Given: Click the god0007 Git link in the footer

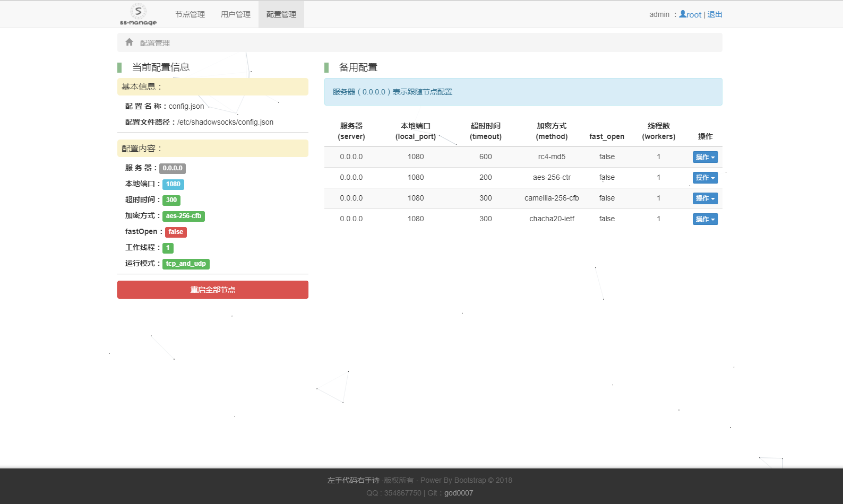Looking at the screenshot, I should tap(458, 493).
